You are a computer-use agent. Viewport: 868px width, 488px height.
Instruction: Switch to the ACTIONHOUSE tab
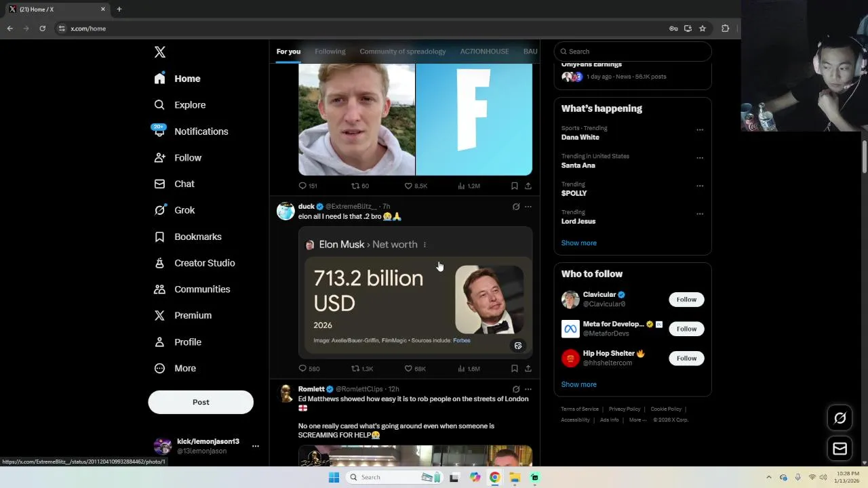(x=484, y=52)
